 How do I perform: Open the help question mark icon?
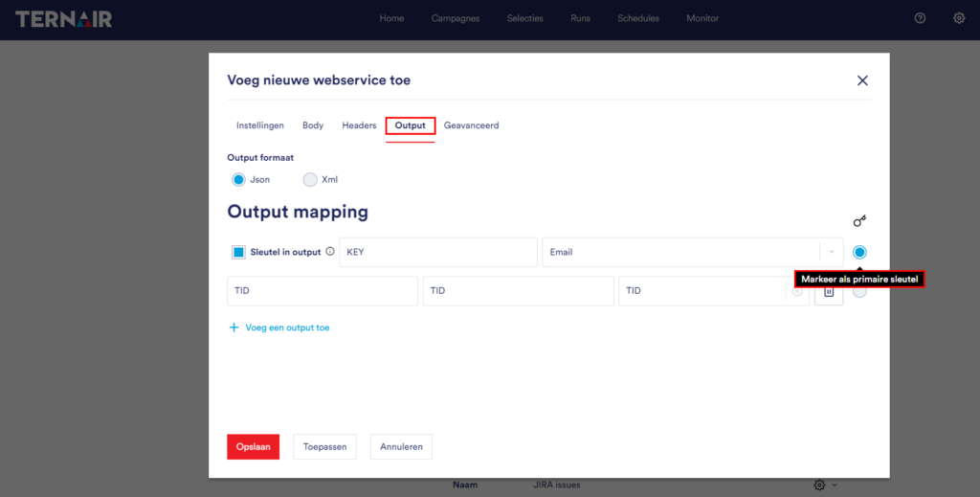point(920,18)
